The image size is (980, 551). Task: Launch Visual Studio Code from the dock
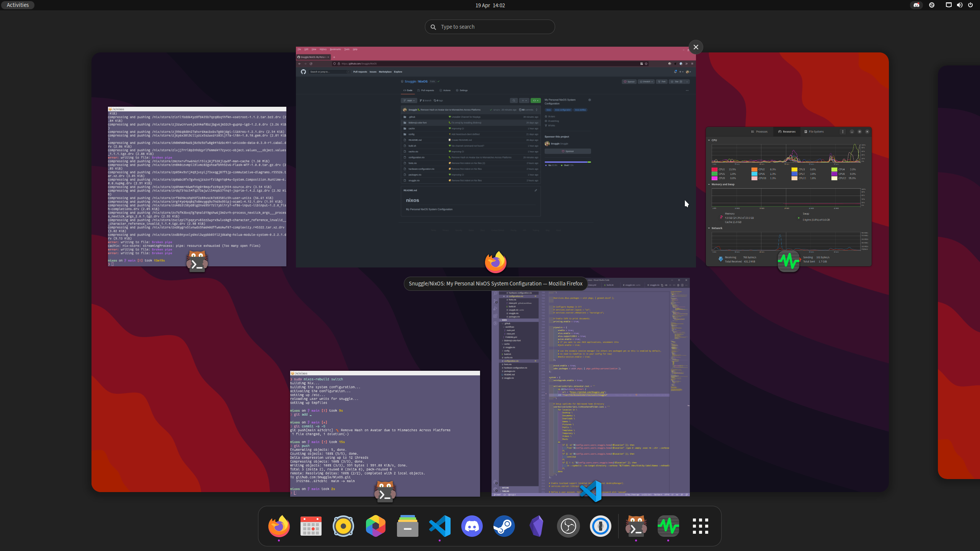coord(439,526)
